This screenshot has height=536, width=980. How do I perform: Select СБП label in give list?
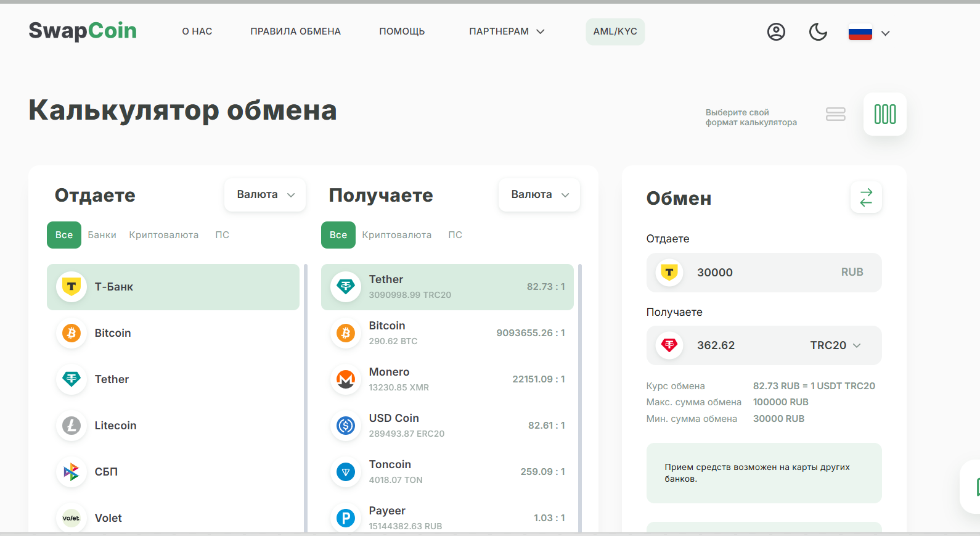coord(106,472)
